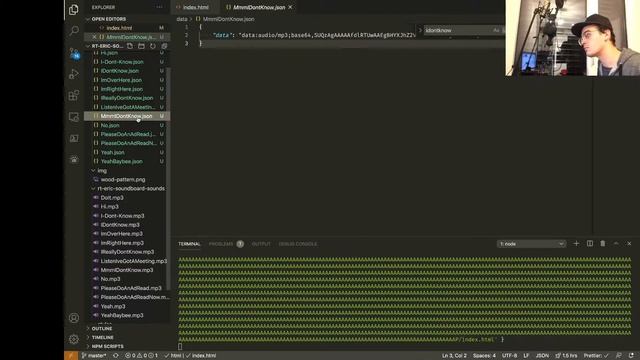Image resolution: width=640 pixels, height=360 pixels.
Task: Open YeahBaybee.json file
Action: pyautogui.click(x=127, y=161)
